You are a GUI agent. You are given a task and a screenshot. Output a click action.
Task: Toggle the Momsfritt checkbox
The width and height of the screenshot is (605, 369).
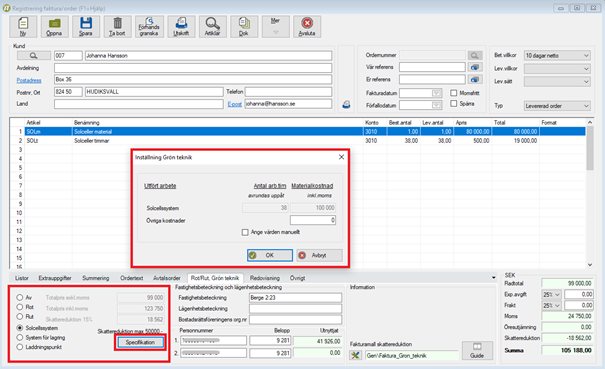tap(454, 93)
